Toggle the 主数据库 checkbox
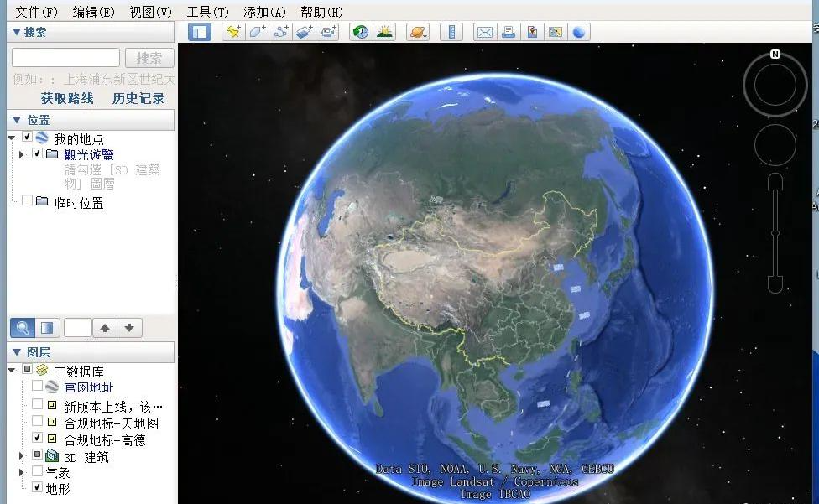This screenshot has width=819, height=504. pos(27,369)
